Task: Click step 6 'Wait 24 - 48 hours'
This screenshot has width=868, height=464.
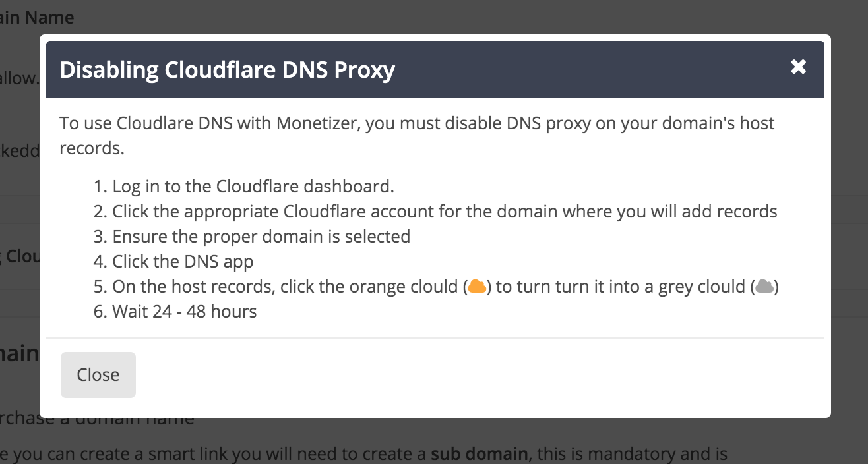Action: (x=185, y=312)
